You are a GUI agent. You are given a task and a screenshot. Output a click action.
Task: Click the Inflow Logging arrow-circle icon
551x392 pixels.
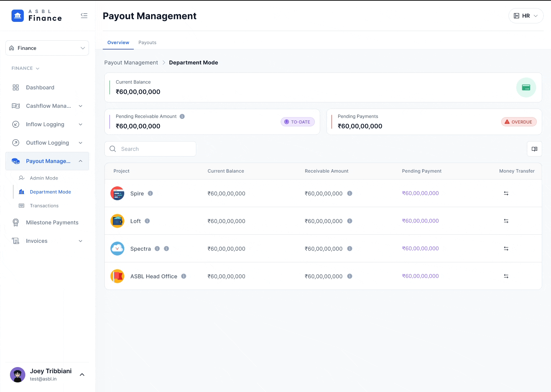tap(16, 124)
